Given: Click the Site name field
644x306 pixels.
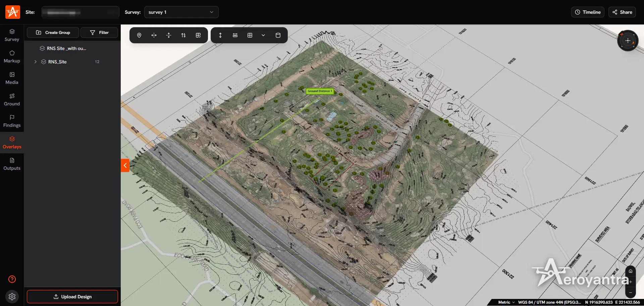Looking at the screenshot, I should click(80, 12).
